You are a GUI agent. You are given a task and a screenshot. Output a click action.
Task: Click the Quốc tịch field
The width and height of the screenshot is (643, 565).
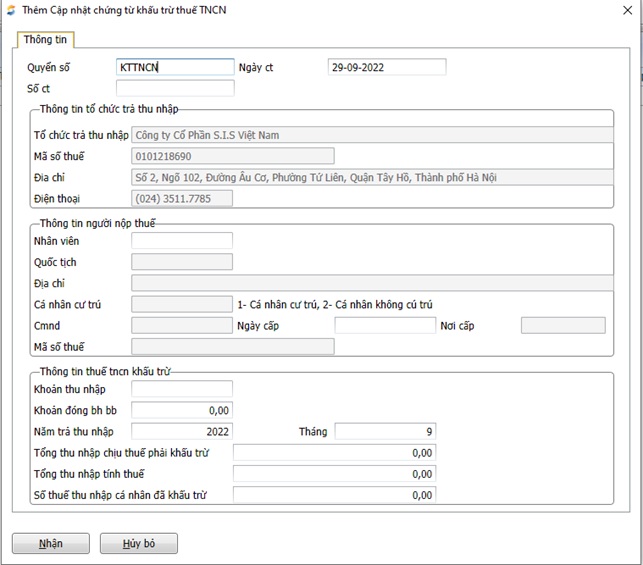[x=182, y=262]
